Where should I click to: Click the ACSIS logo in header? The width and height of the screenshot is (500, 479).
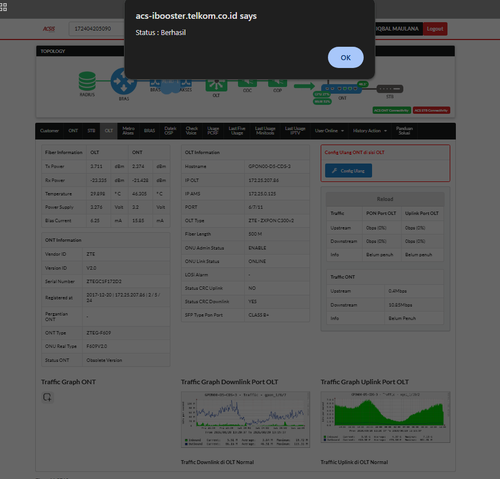click(49, 29)
